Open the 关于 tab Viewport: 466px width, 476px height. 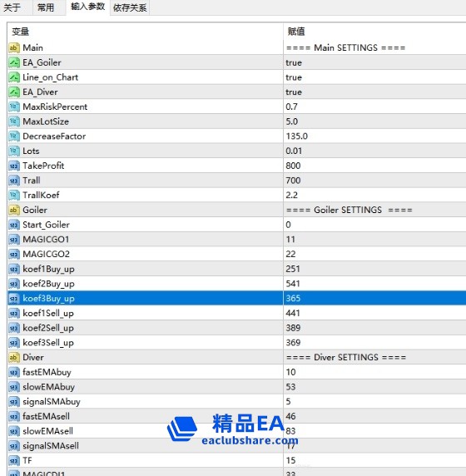click(12, 7)
